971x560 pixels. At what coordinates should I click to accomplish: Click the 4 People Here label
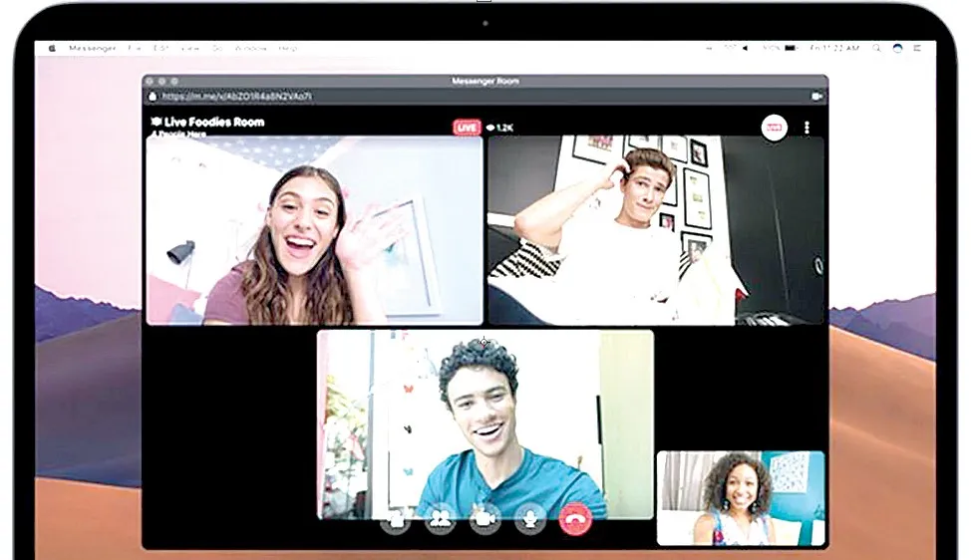tap(178, 134)
